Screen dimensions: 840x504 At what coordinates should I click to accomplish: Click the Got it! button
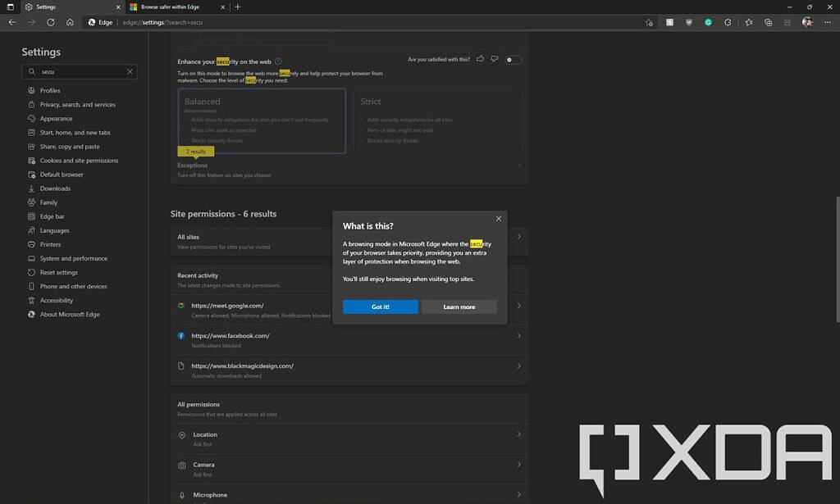380,306
